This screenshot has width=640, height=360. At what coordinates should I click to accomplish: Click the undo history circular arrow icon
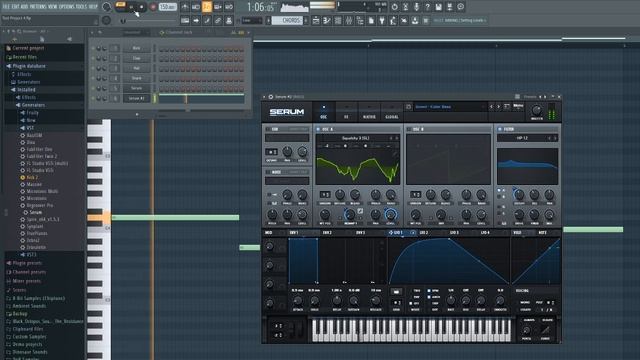click(394, 7)
